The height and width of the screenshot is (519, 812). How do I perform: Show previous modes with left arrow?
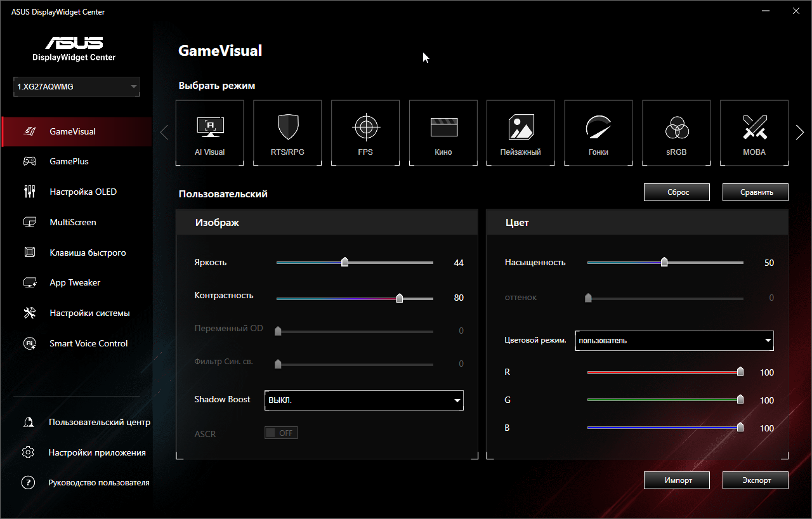click(164, 132)
